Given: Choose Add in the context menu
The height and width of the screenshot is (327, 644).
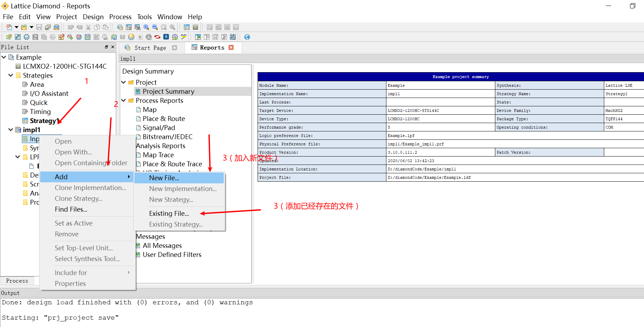Looking at the screenshot, I should coord(87,177).
